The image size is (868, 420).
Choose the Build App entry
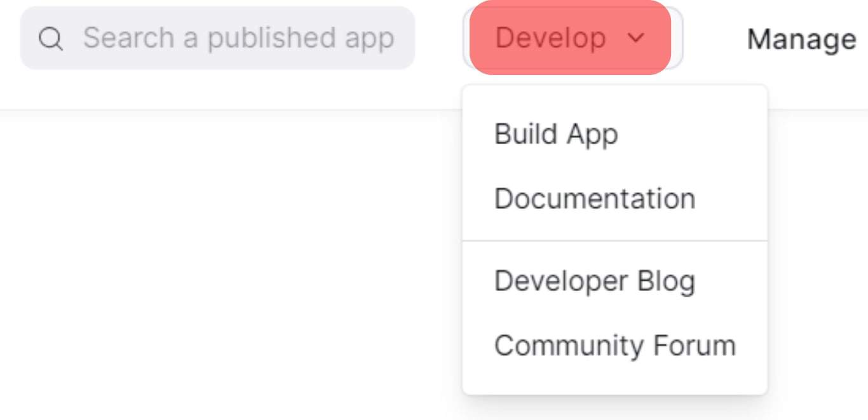tap(556, 135)
